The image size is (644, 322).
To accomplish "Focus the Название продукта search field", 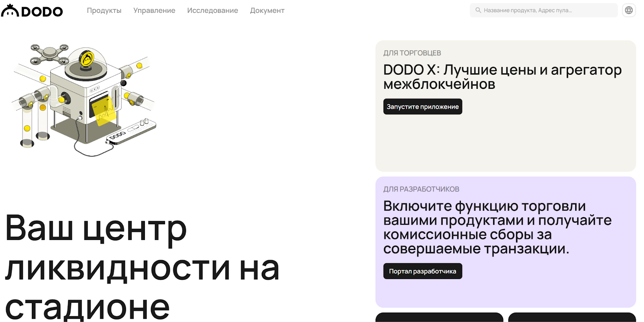I will (x=543, y=10).
